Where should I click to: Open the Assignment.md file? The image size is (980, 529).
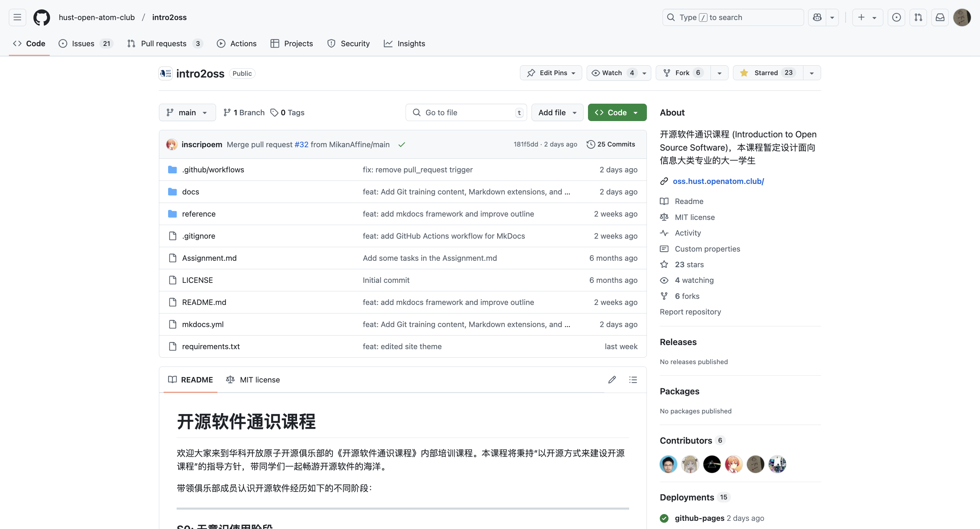click(x=209, y=258)
